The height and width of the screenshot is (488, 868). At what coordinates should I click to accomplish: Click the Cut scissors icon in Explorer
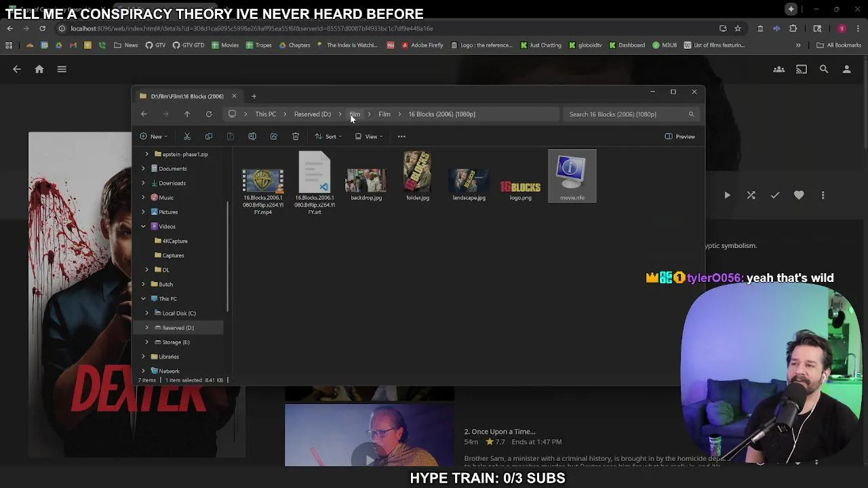(187, 136)
